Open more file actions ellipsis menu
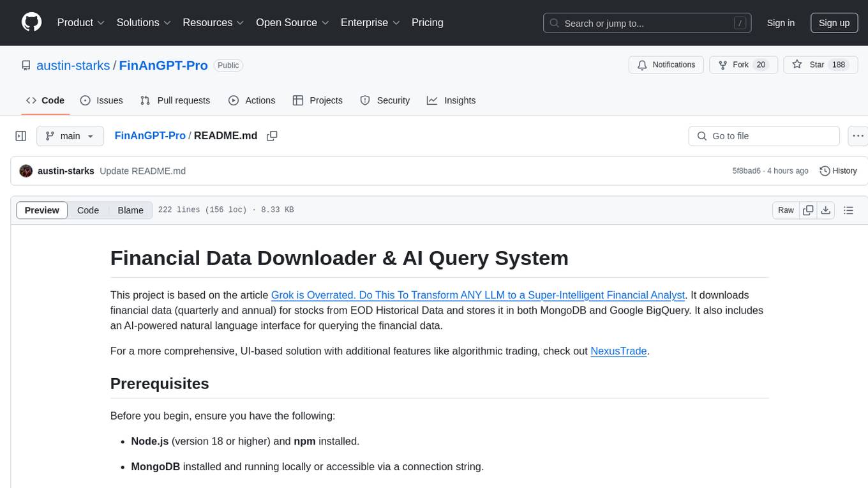The width and height of the screenshot is (868, 488). [858, 136]
